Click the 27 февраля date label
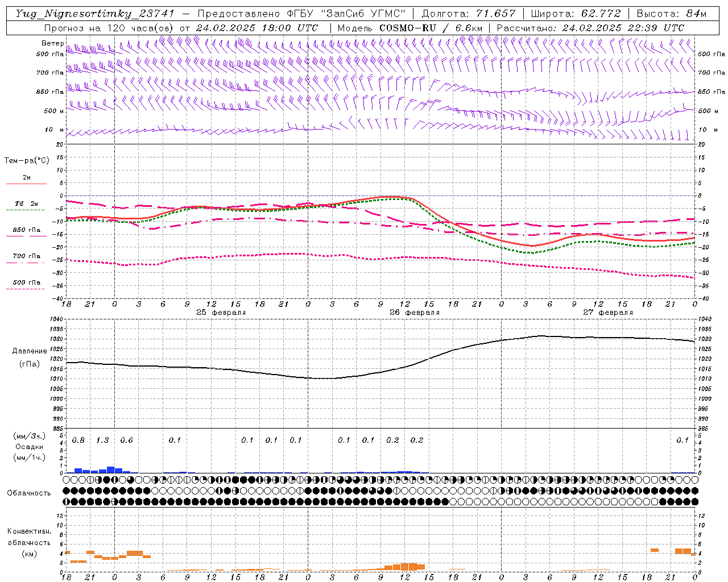This screenshot has width=728, height=582. pyautogui.click(x=608, y=313)
